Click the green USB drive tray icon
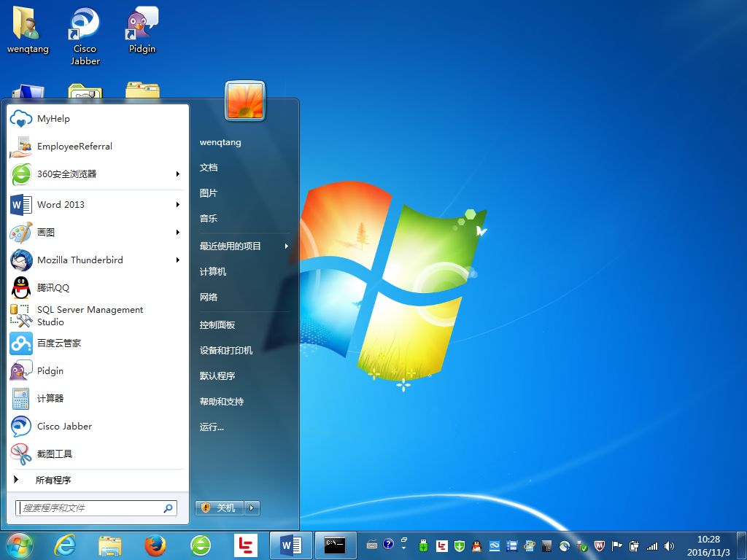This screenshot has width=747, height=560. tap(423, 545)
